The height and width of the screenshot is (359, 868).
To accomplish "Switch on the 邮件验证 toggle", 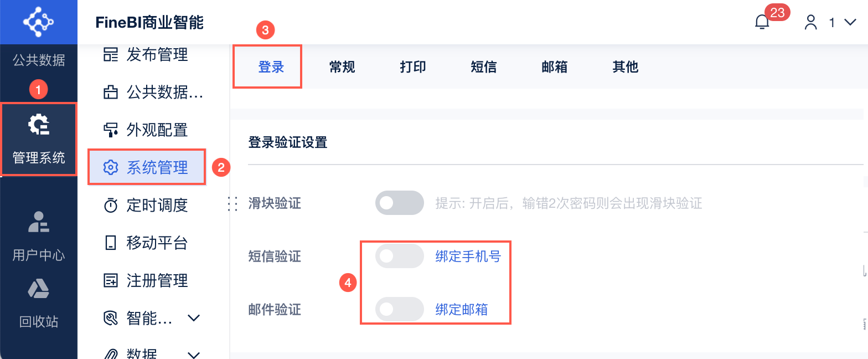I will (399, 309).
